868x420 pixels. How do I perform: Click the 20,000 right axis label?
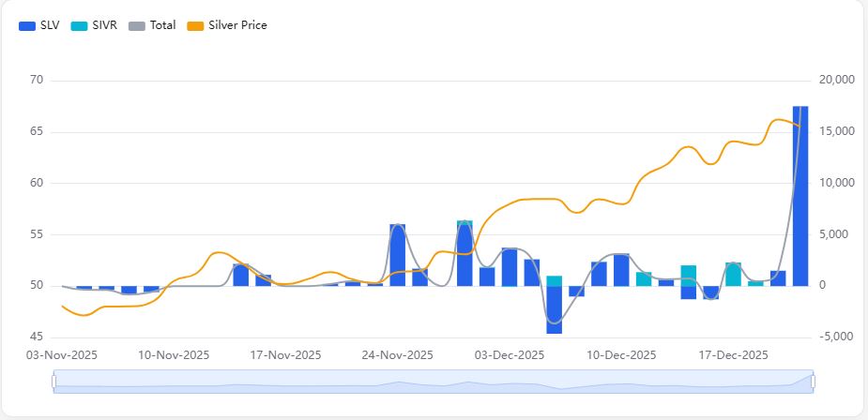tap(836, 80)
